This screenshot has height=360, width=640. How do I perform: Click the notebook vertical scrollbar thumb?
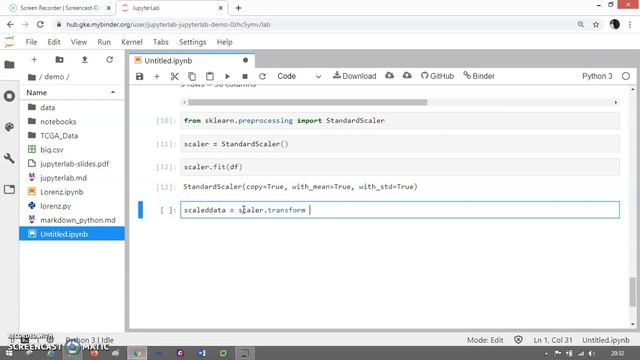click(x=632, y=291)
